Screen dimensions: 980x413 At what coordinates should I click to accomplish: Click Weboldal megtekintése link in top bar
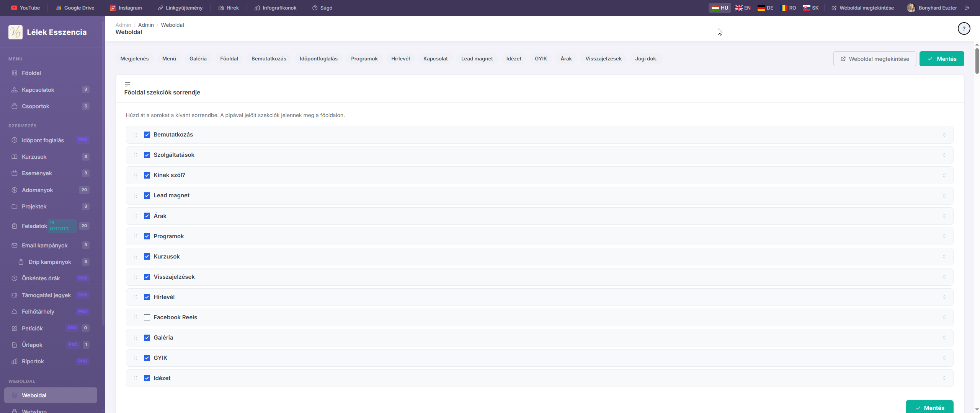click(862, 8)
